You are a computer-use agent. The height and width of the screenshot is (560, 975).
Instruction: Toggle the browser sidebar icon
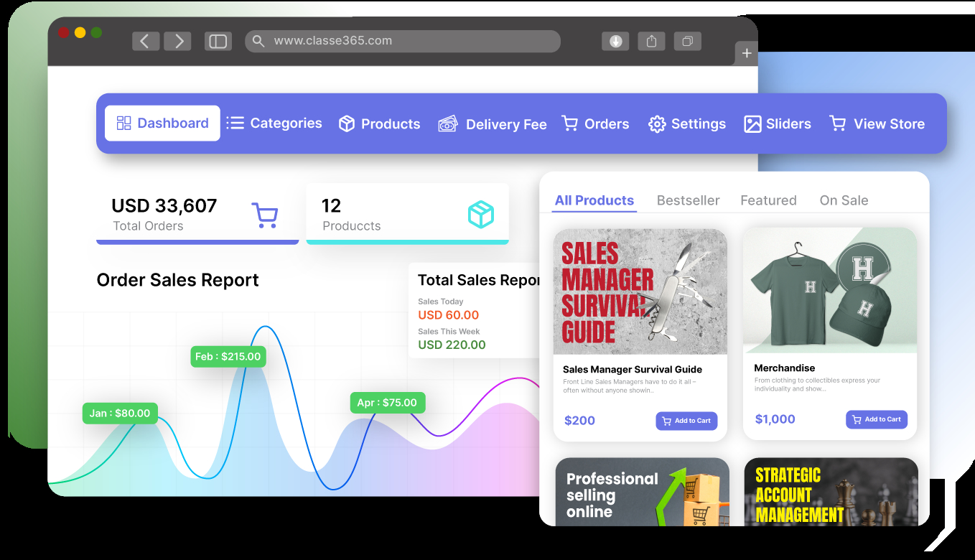(x=218, y=41)
